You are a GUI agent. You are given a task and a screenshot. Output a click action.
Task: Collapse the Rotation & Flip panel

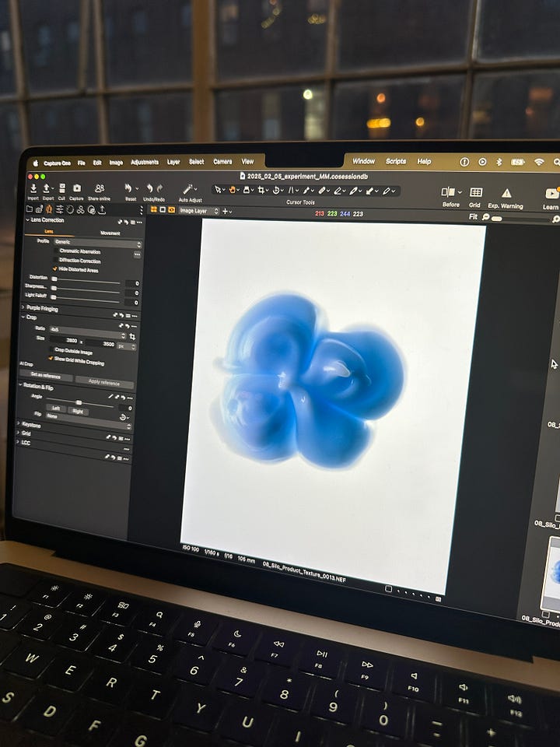[20, 385]
